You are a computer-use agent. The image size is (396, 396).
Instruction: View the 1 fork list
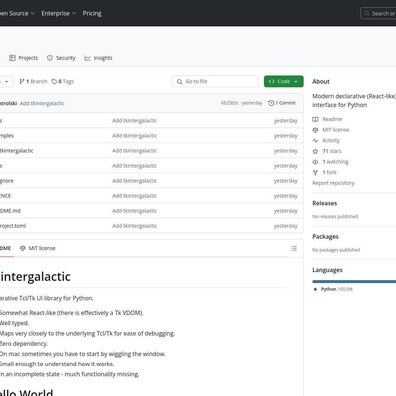329,172
